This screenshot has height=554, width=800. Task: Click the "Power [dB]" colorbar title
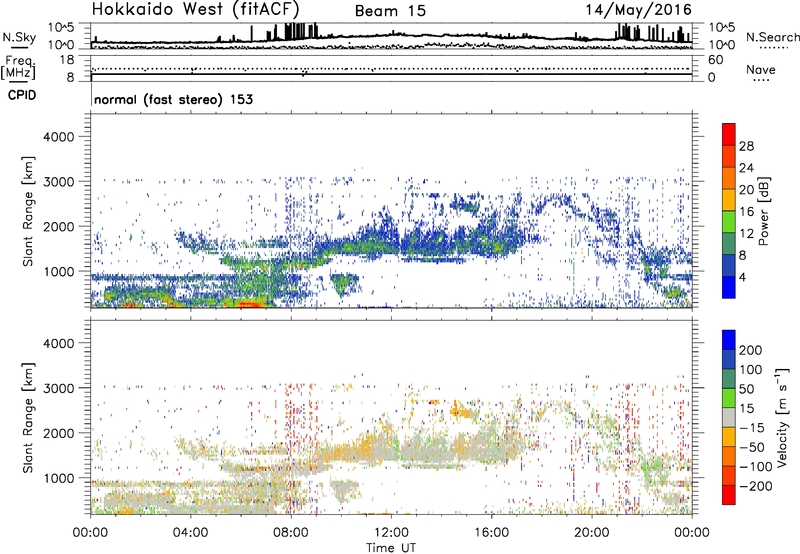point(763,211)
